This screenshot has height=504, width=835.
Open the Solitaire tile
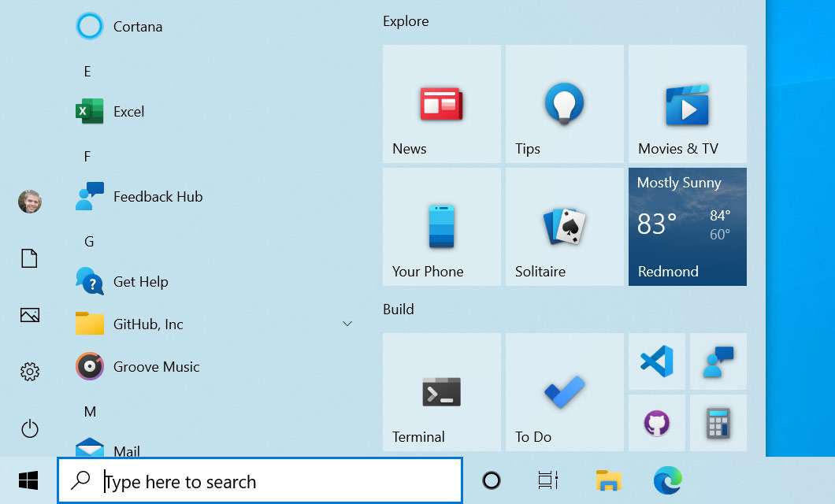[x=565, y=227]
